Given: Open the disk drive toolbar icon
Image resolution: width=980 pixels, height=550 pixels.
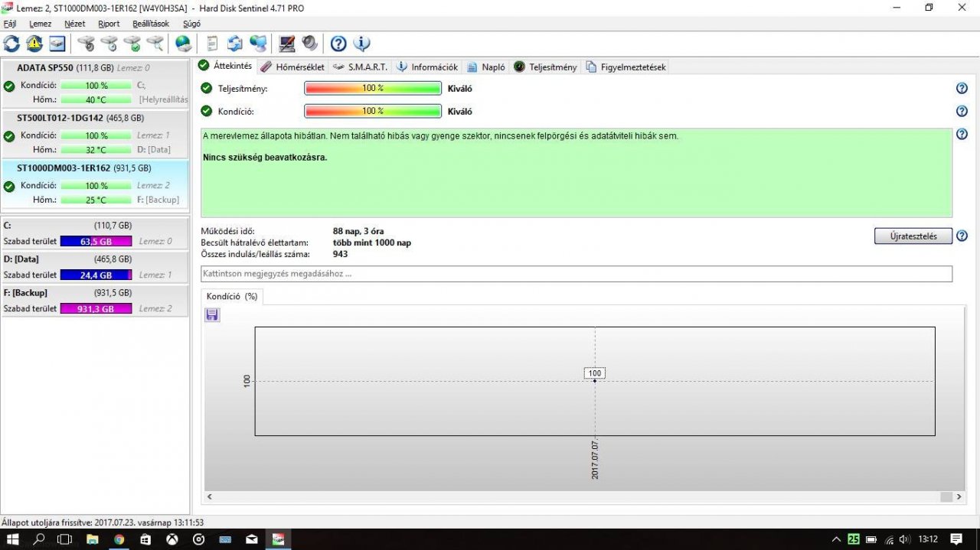Looking at the screenshot, I should 57,44.
